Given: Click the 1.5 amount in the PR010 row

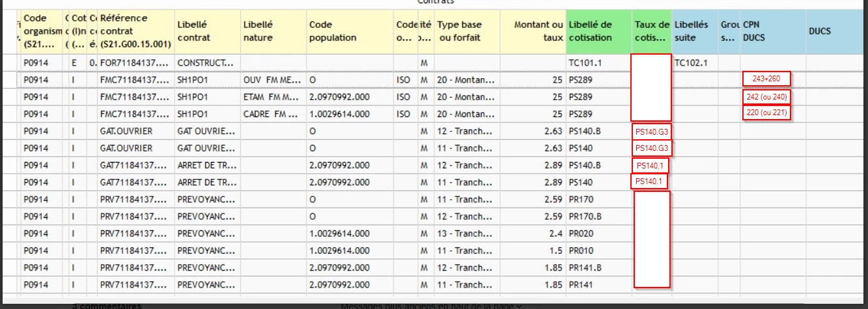Looking at the screenshot, I should point(533,250).
